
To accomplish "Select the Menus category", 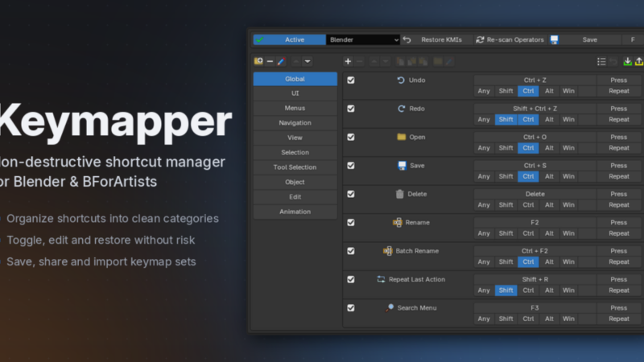I will (295, 108).
